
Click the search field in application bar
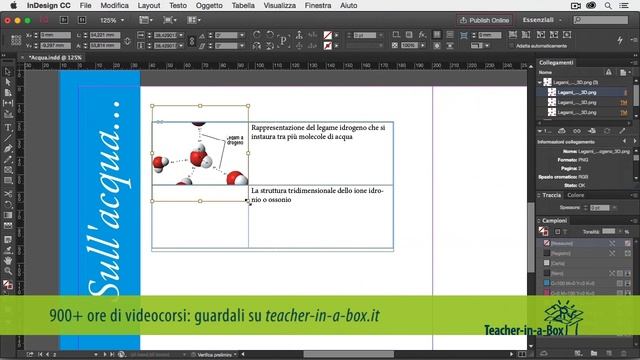coord(600,20)
